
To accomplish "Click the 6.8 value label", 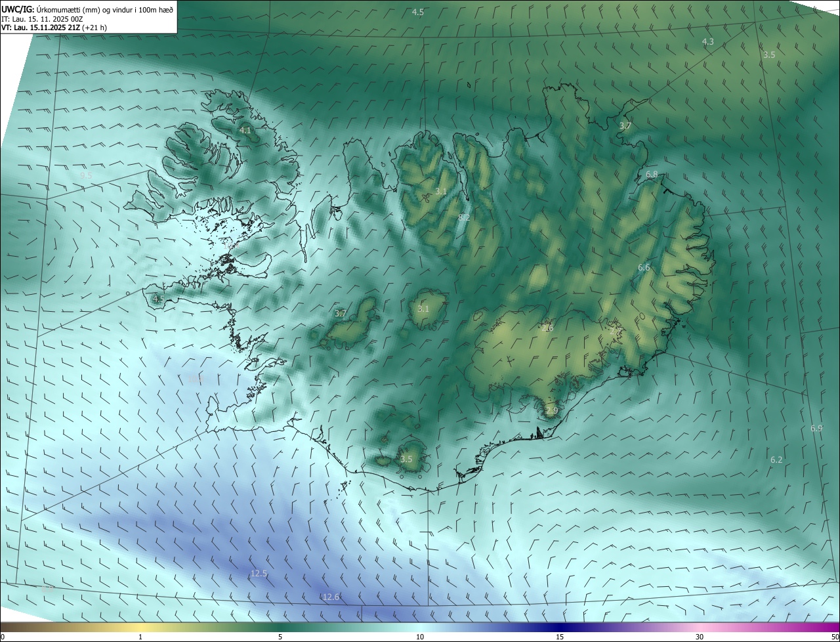I will coord(652,174).
